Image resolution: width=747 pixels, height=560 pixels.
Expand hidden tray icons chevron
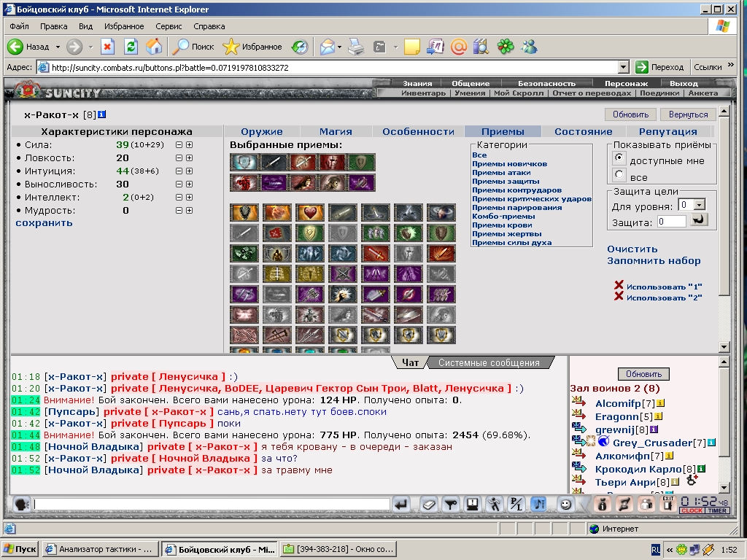click(x=670, y=550)
